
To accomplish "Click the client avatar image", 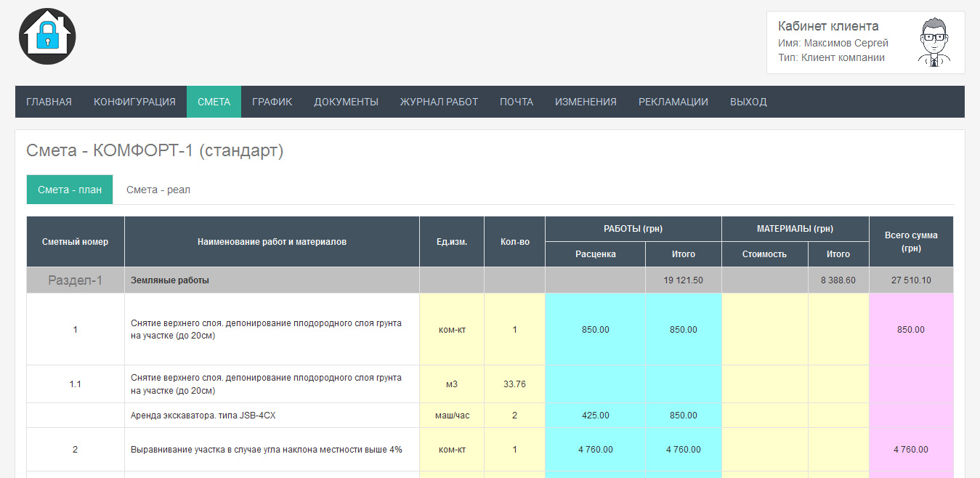I will click(934, 43).
